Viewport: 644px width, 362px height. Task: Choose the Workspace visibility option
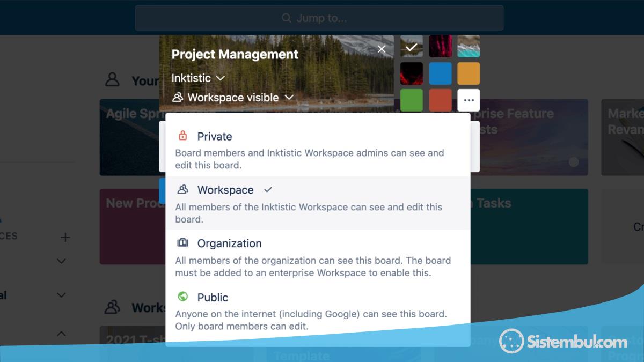(x=318, y=204)
